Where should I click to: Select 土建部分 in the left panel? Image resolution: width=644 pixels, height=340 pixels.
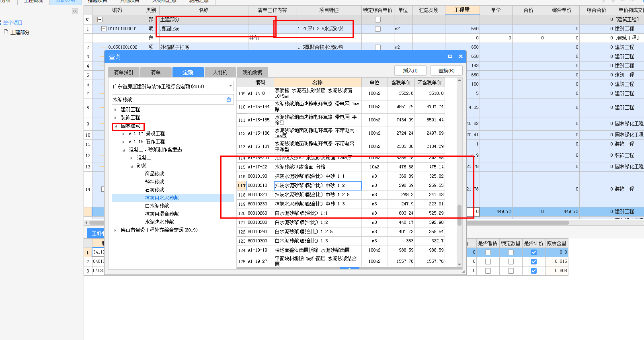(x=20, y=32)
